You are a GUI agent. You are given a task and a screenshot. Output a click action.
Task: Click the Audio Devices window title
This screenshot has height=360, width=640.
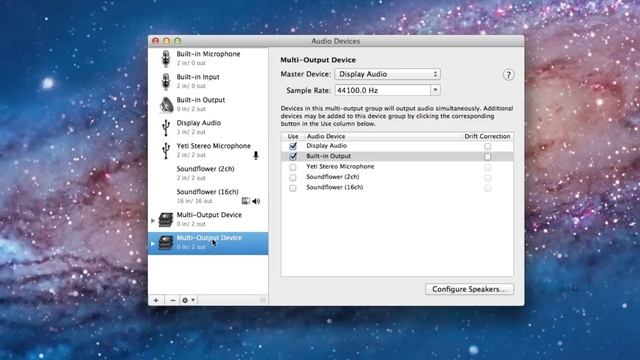pos(336,41)
